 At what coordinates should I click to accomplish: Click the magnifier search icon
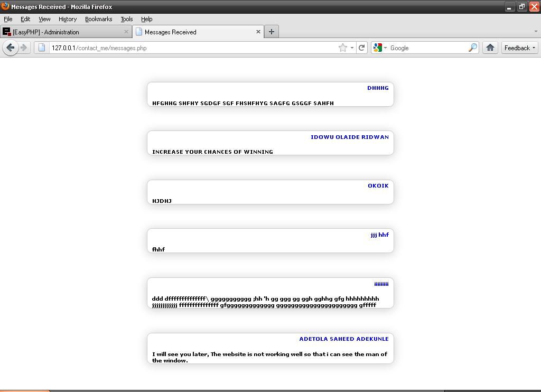pyautogui.click(x=473, y=48)
